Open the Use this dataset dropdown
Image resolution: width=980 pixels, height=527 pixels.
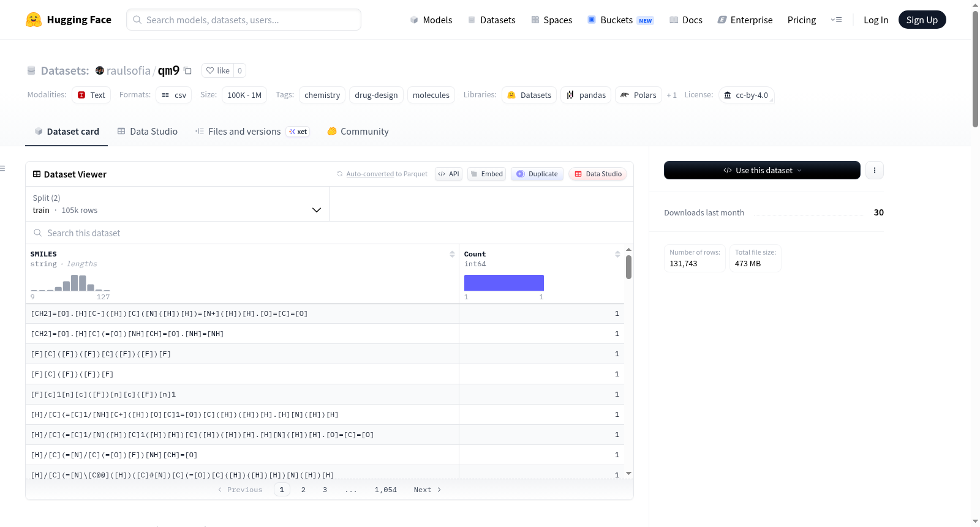coord(762,170)
